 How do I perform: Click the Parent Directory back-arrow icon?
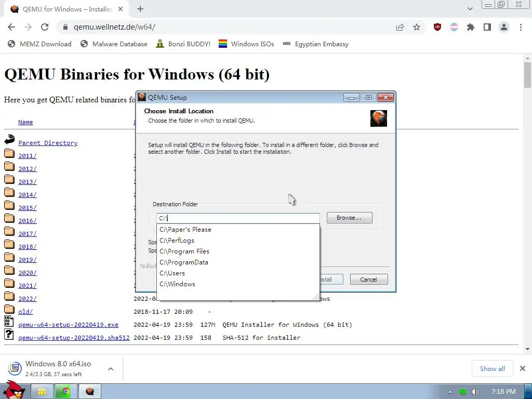pyautogui.click(x=9, y=139)
